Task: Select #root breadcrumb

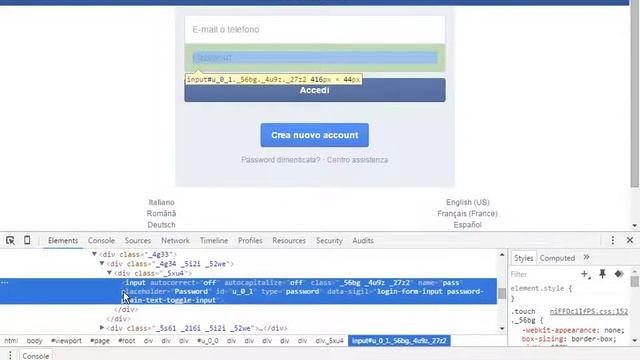Action: click(127, 340)
